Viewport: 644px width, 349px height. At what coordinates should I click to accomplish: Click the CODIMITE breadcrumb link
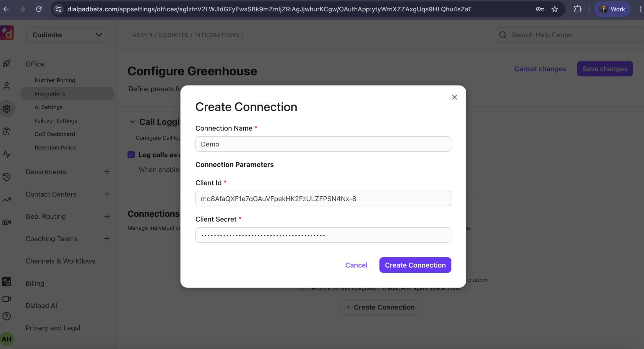[x=173, y=35]
